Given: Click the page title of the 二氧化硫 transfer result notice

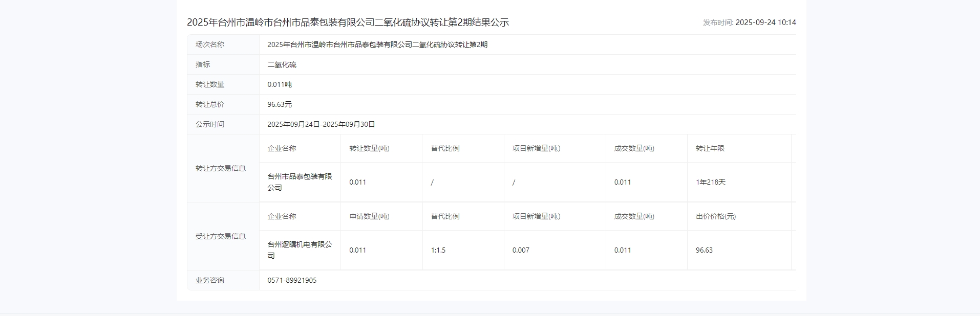Looking at the screenshot, I should [348, 22].
